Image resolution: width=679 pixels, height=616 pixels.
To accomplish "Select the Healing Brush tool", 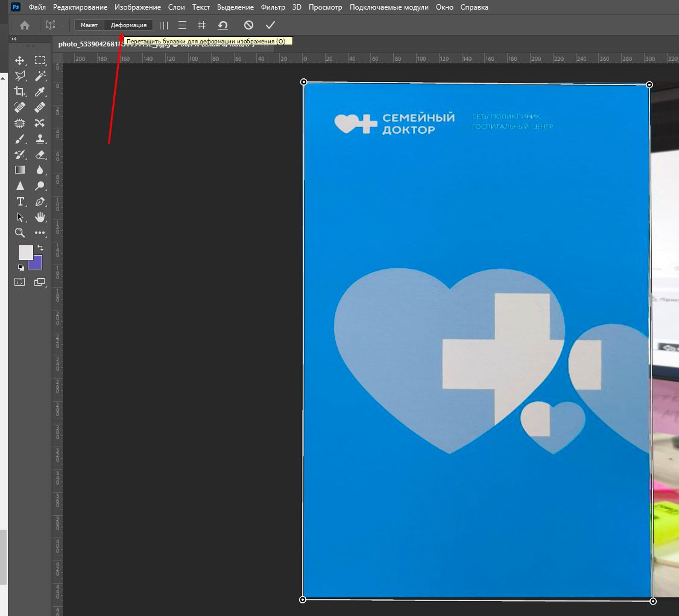I will tap(40, 107).
